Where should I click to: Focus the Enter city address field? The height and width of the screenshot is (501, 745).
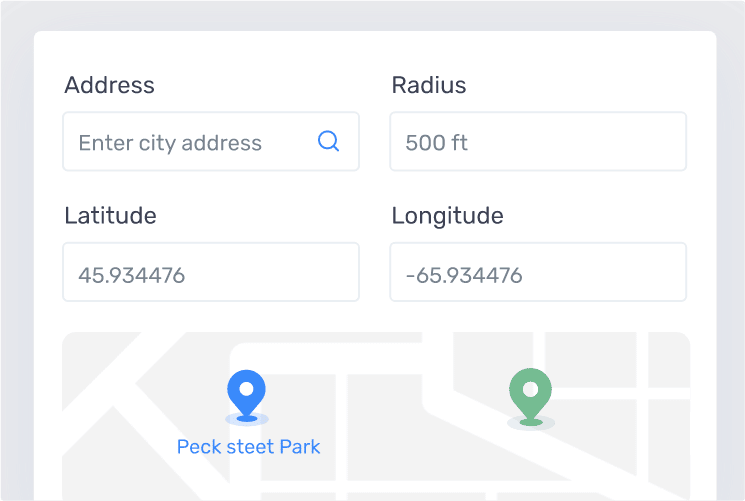[211, 142]
